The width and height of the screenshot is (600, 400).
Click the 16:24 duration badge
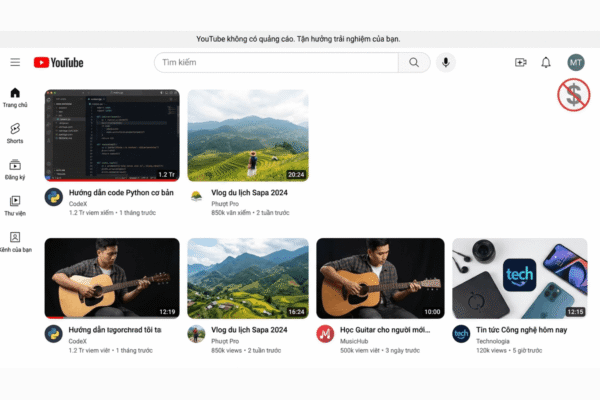click(296, 312)
